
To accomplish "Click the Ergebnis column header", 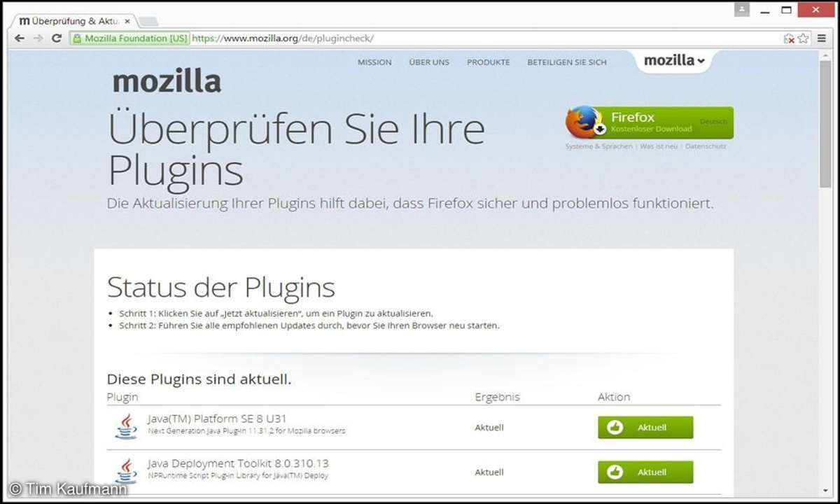I will pyautogui.click(x=497, y=397).
